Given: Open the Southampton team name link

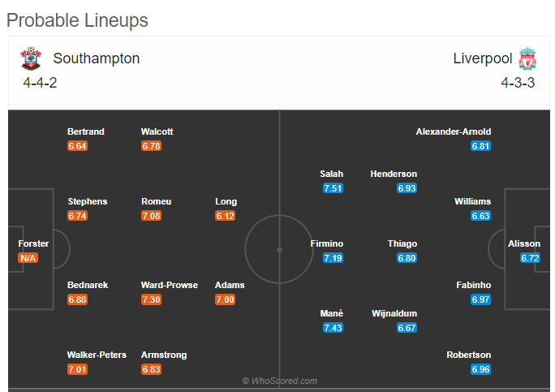Looking at the screenshot, I should pos(97,58).
